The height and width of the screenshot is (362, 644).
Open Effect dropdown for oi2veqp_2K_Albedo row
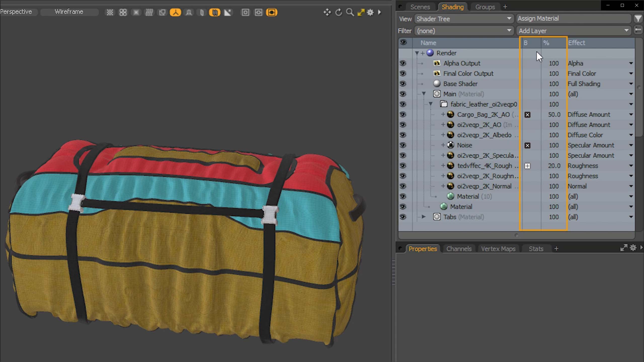point(631,135)
